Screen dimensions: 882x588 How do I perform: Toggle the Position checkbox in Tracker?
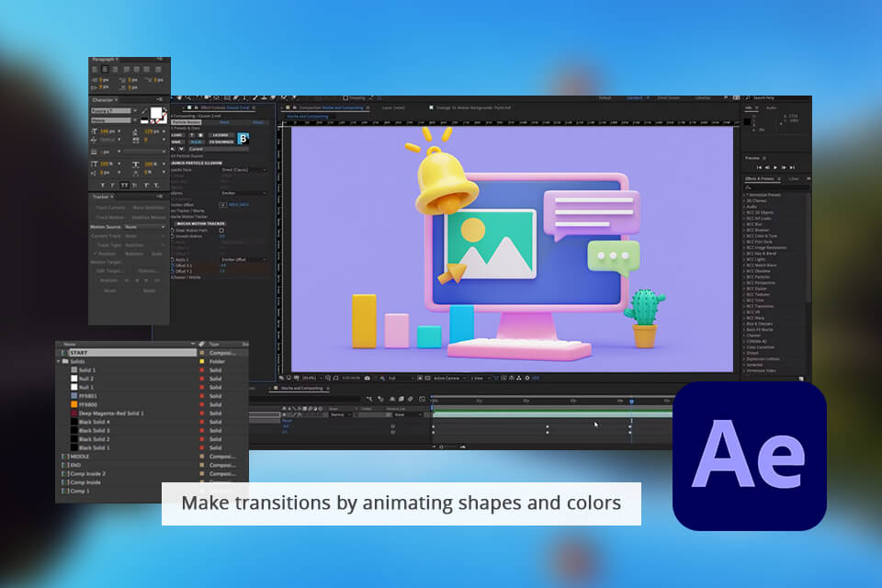(x=95, y=254)
